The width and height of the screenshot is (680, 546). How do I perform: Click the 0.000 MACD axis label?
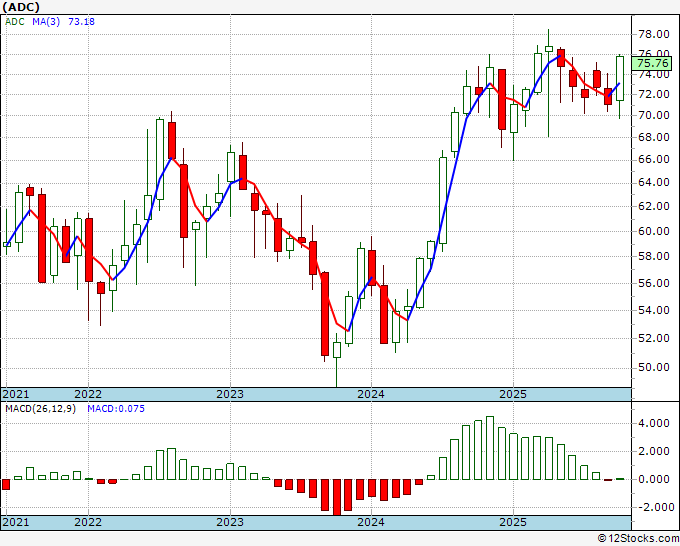(x=654, y=480)
